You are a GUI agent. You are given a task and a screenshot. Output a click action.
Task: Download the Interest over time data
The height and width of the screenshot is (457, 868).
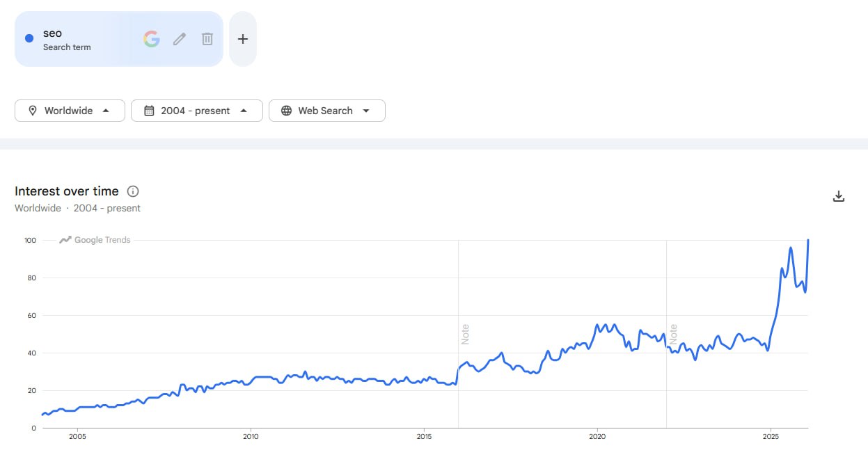pos(838,195)
